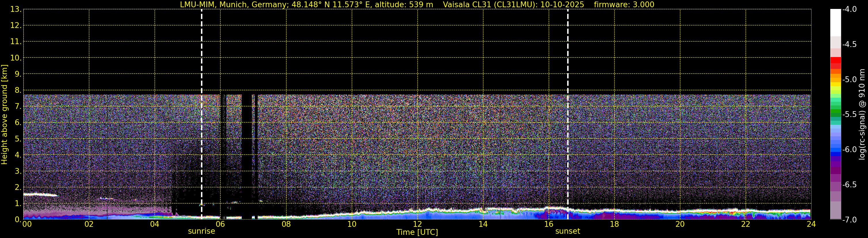The width and height of the screenshot is (868, 238).
Task: Click the 5 km height axis tick
Action: tap(18, 139)
